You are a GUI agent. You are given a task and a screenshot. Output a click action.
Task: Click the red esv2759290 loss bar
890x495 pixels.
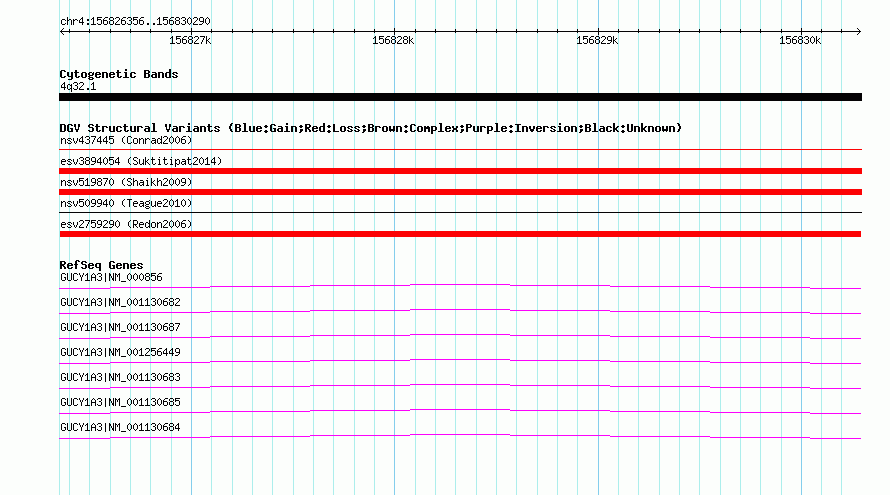tap(460, 234)
